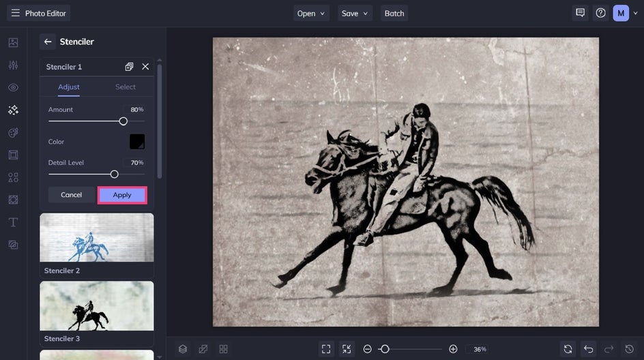The width and height of the screenshot is (644, 360).
Task: Switch to the Select tab
Action: pyautogui.click(x=126, y=87)
